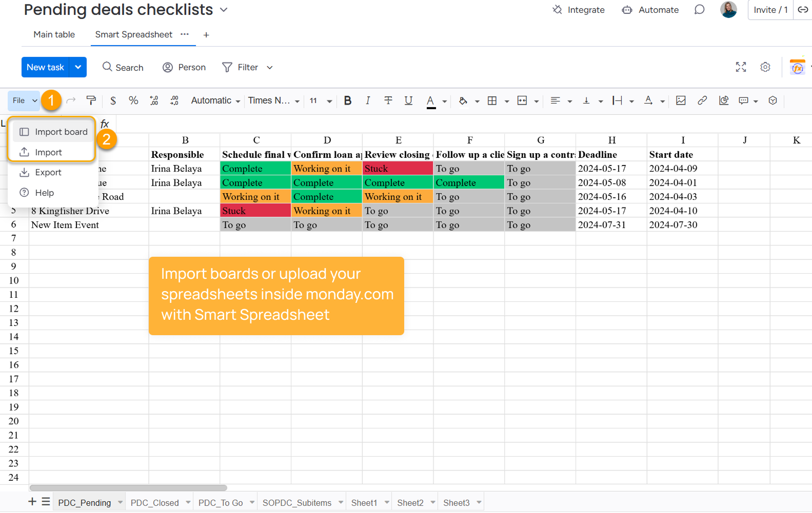Add a new sheet with plus icon
Image resolution: width=812 pixels, height=513 pixels.
coord(32,502)
